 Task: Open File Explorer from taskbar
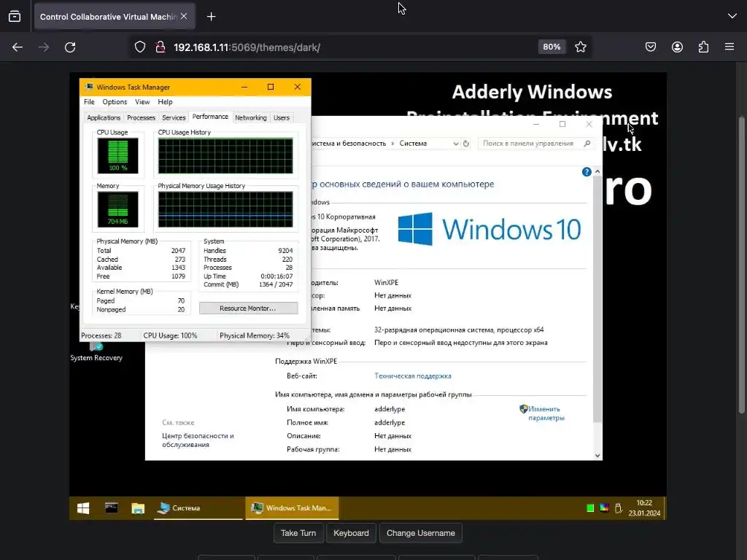pyautogui.click(x=138, y=508)
